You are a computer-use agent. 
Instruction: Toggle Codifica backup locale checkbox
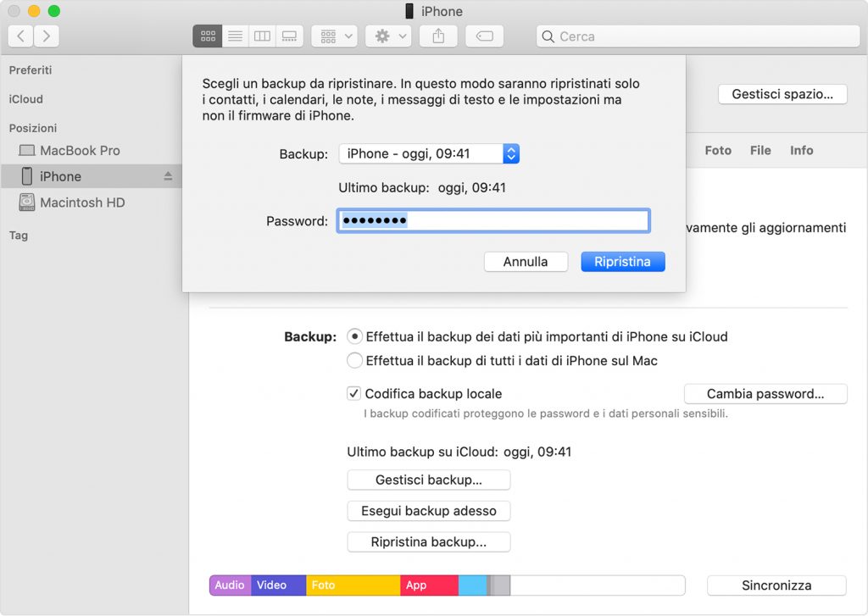pos(354,394)
